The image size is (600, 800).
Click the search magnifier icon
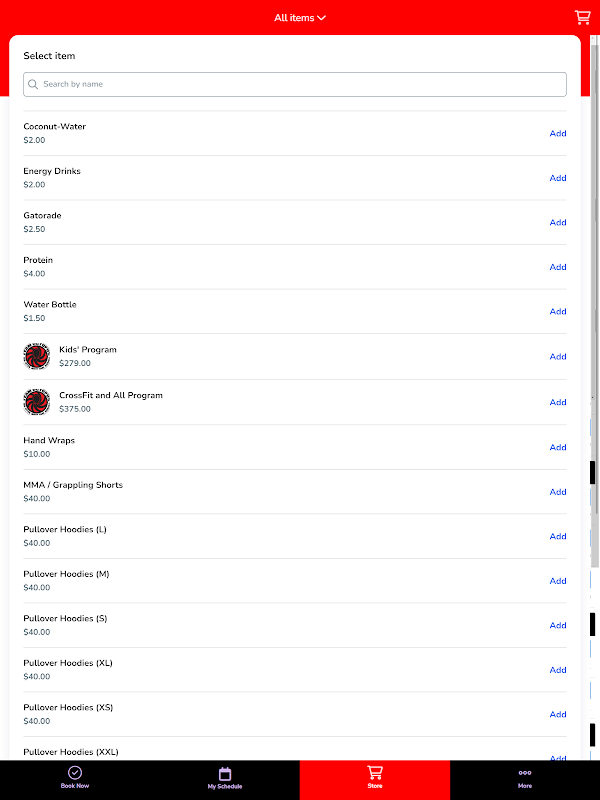(33, 84)
